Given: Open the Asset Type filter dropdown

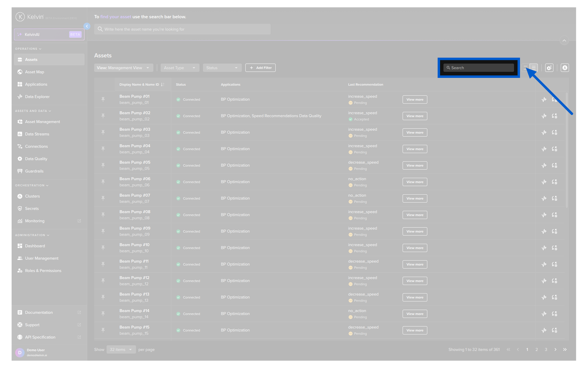Looking at the screenshot, I should click(x=179, y=68).
